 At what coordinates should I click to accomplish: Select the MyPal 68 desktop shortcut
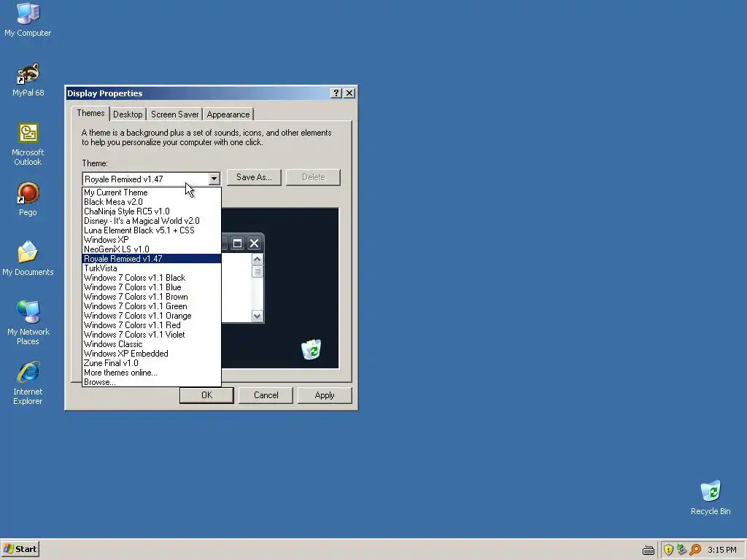tap(28, 79)
